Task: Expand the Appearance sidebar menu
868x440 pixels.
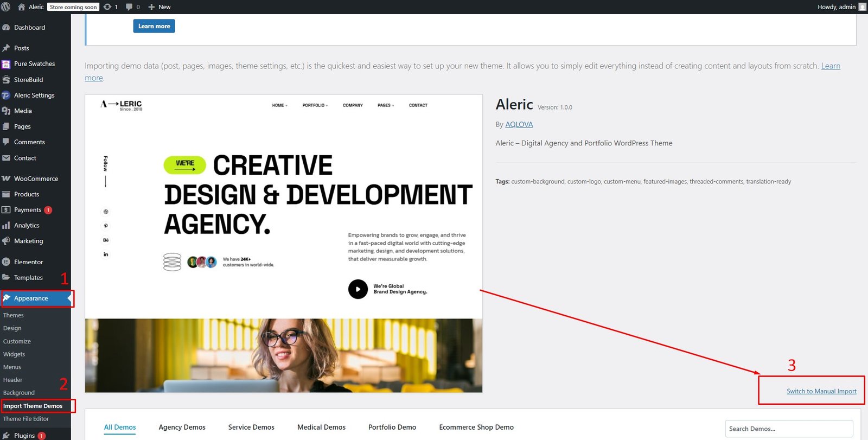Action: [31, 298]
